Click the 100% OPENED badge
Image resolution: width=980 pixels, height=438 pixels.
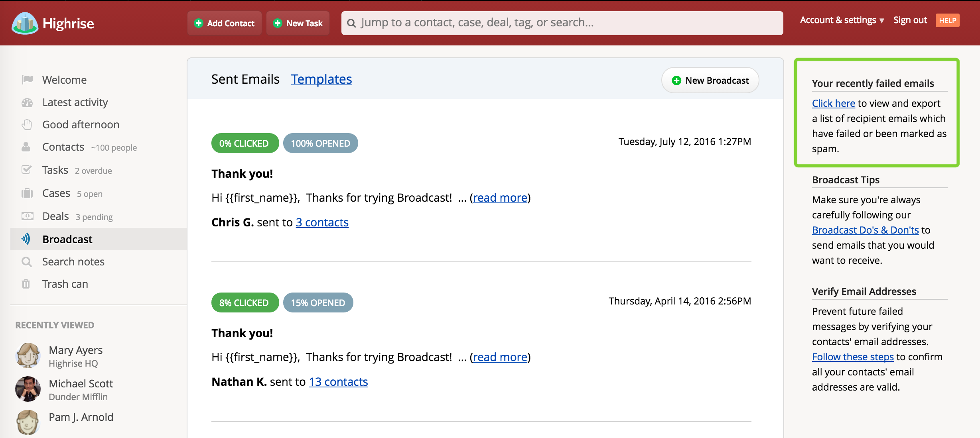tap(320, 143)
